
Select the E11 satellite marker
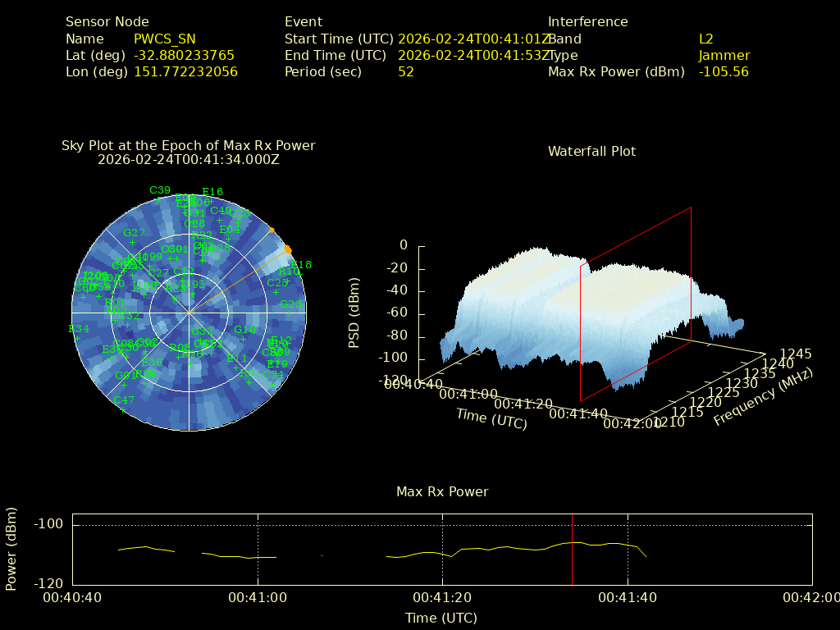(x=237, y=360)
